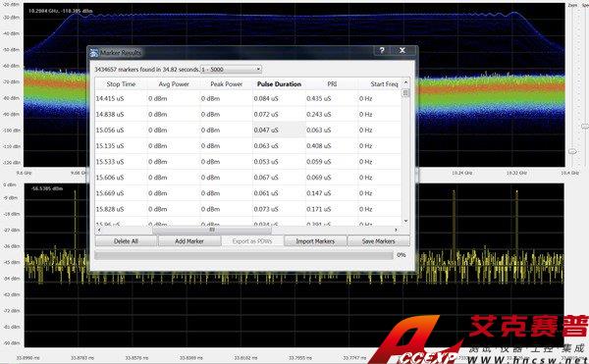Click the Save Markers button
Screen dimensions: 589x364
pos(379,241)
